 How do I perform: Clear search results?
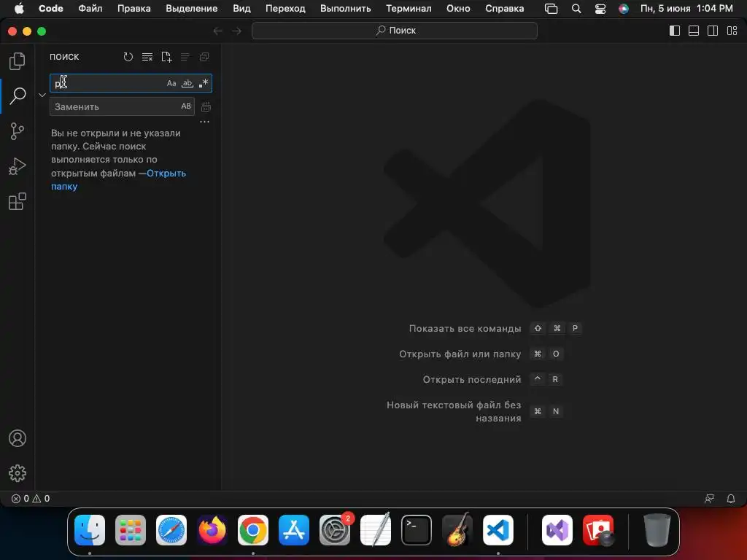147,57
